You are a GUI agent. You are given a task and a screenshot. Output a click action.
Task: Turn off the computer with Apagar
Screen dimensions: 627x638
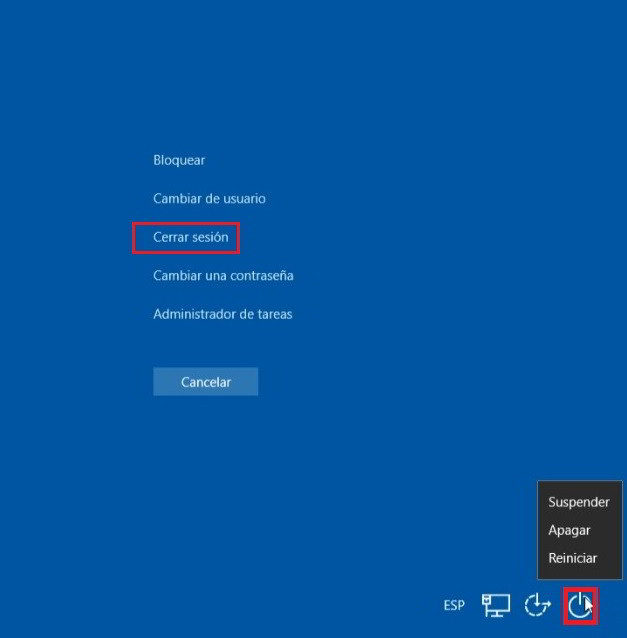pyautogui.click(x=569, y=530)
